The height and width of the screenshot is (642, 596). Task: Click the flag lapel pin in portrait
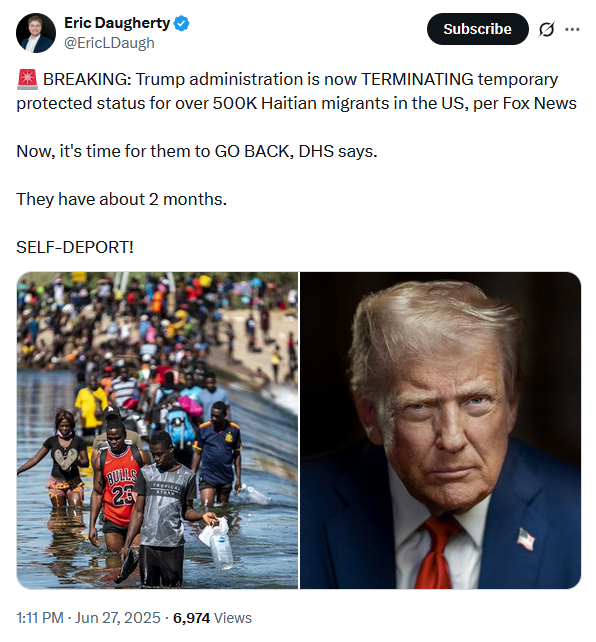(526, 539)
